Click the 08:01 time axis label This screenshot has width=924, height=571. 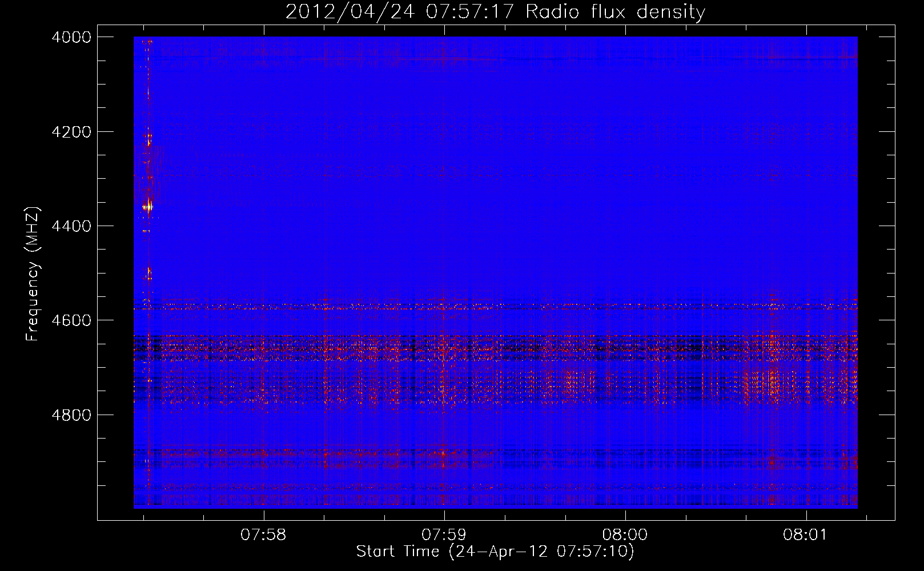(805, 535)
